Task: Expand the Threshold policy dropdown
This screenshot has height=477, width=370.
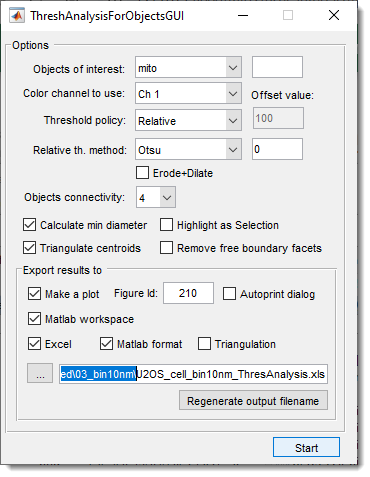Action: click(188, 120)
